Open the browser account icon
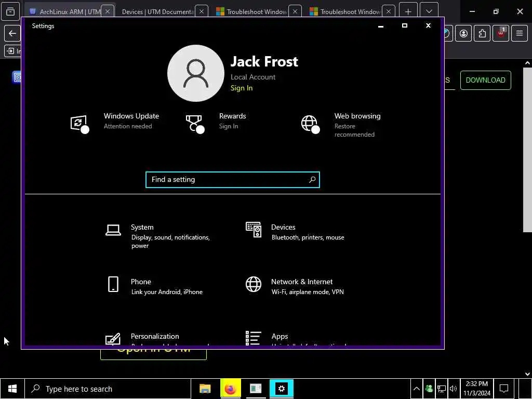532x399 pixels. click(463, 33)
